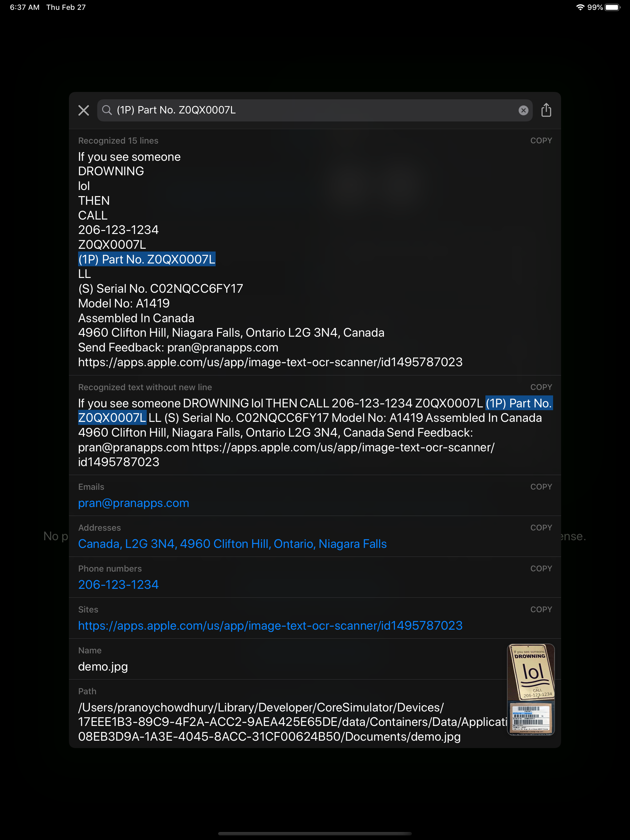The width and height of the screenshot is (630, 840).
Task: Close the text recognition results view
Action: click(83, 110)
